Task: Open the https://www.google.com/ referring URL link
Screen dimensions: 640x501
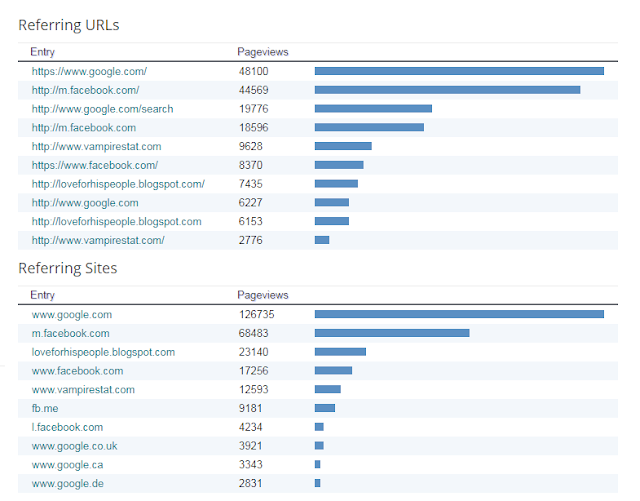Action: 89,71
